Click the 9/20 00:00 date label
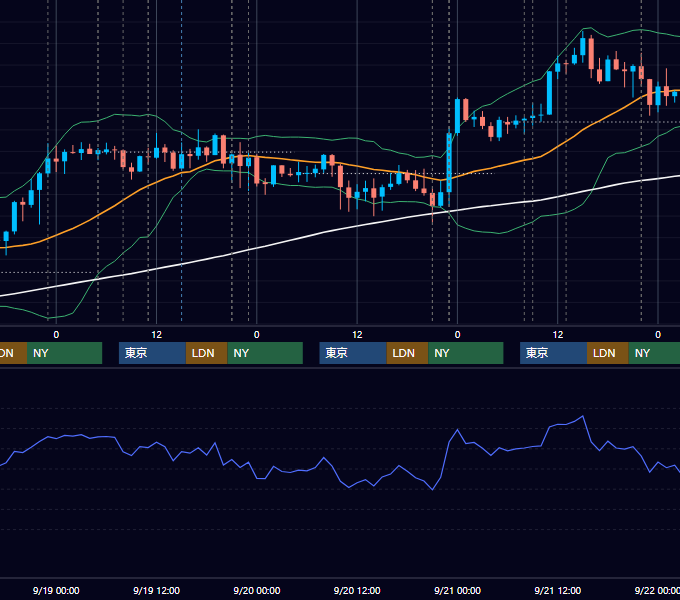The height and width of the screenshot is (600, 680). coord(257,590)
